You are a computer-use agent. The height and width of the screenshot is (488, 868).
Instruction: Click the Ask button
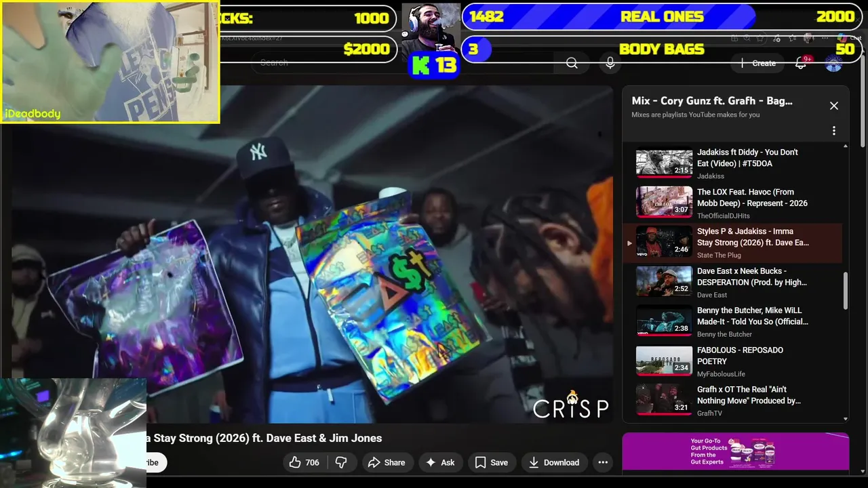tap(440, 462)
